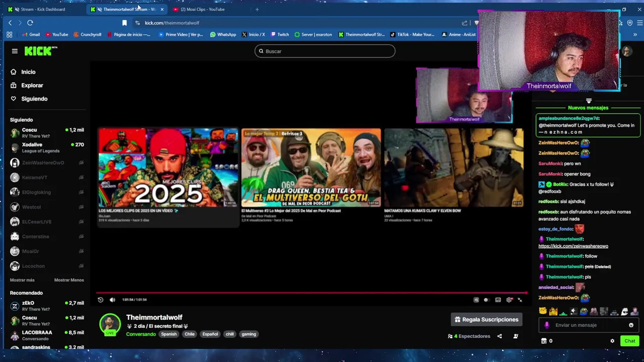The image size is (644, 362).
Task: Open chat settings gear
Action: [612, 341]
